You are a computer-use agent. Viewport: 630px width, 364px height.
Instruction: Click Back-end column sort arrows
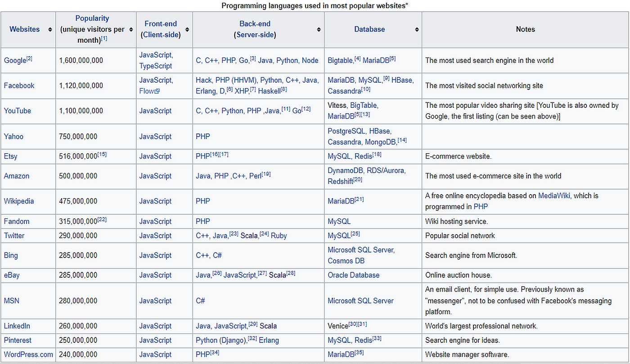click(x=319, y=30)
